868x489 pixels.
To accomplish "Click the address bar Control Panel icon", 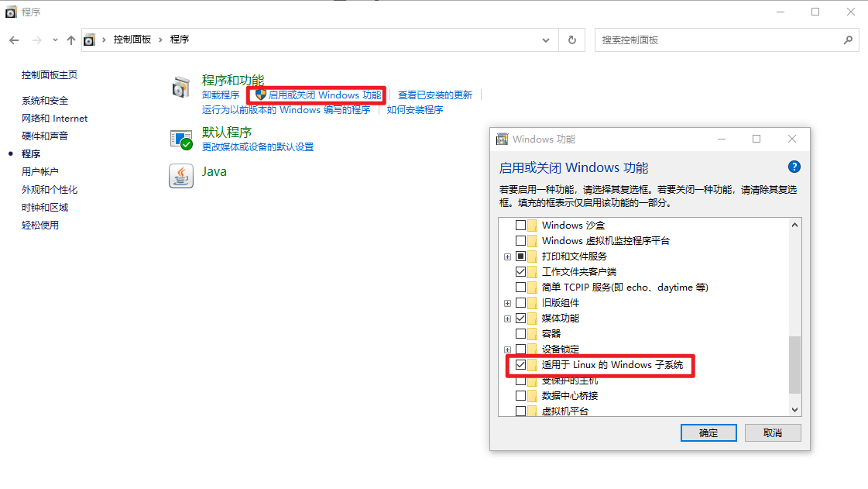I will (x=89, y=40).
